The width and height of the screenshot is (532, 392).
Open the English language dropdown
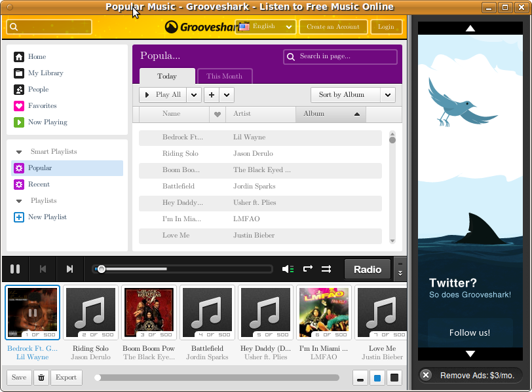265,27
